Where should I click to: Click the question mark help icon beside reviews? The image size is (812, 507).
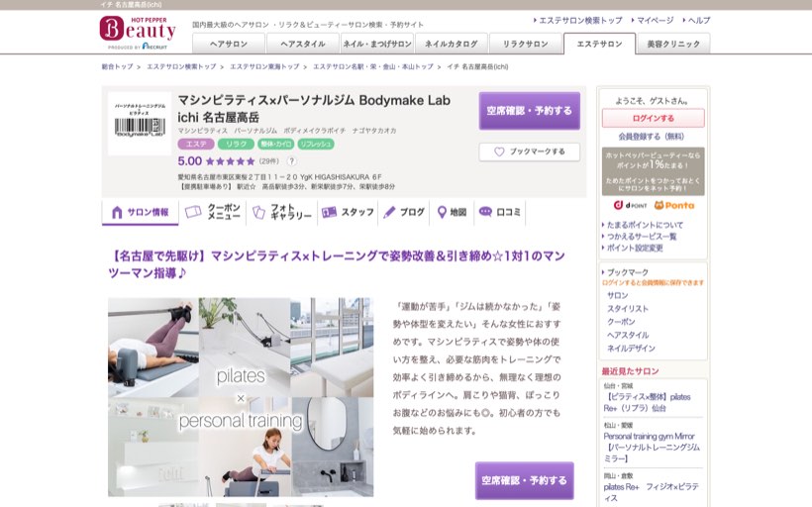pyautogui.click(x=292, y=161)
